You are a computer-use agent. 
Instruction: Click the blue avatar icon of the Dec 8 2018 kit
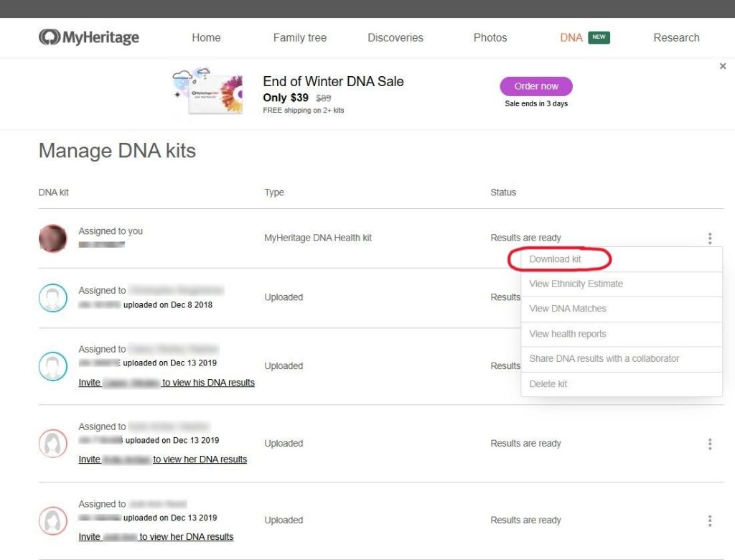pos(52,297)
